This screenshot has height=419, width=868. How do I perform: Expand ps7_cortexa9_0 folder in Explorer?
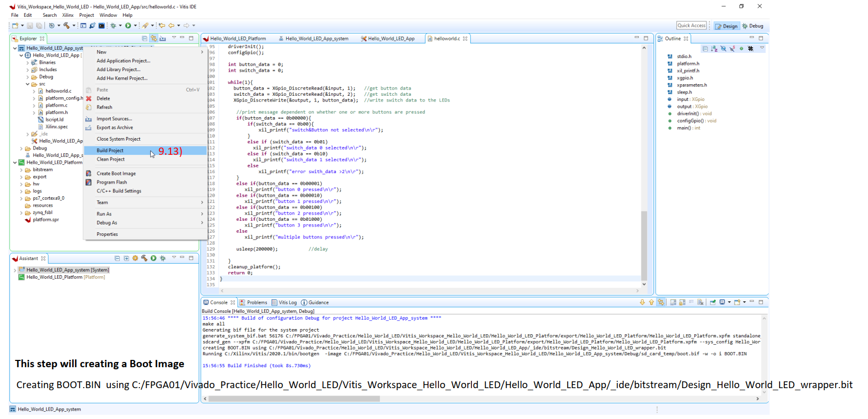pyautogui.click(x=21, y=199)
